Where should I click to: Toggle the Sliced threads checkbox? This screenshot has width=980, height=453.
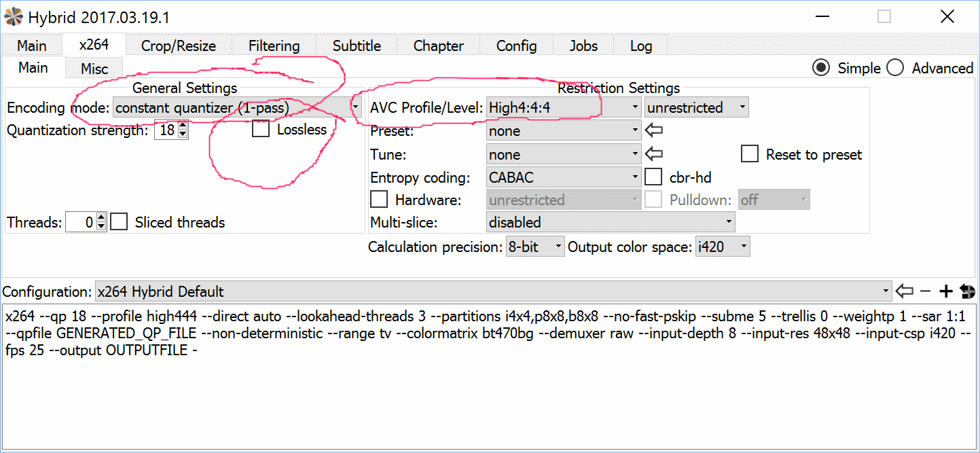coord(119,222)
